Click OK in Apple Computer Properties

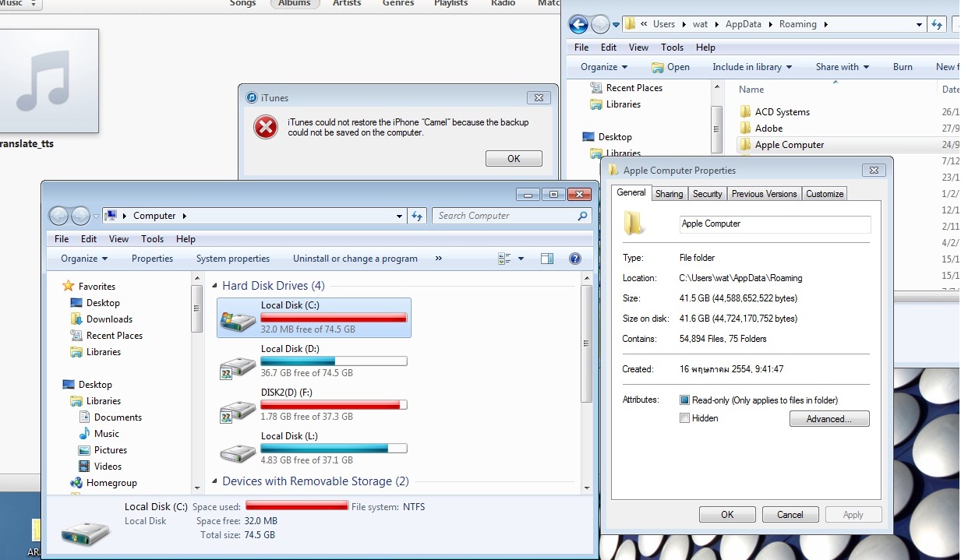[x=727, y=515]
